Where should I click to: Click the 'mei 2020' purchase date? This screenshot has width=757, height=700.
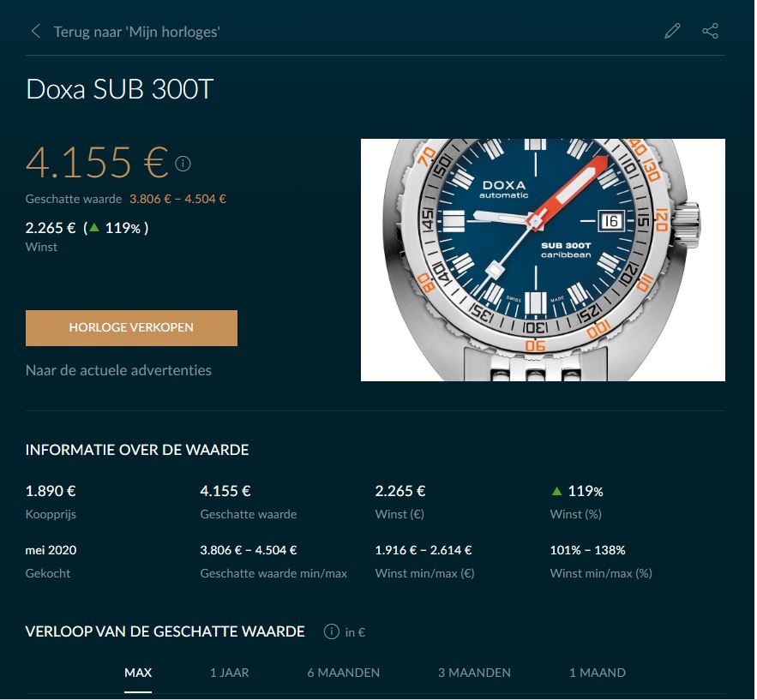pos(51,550)
